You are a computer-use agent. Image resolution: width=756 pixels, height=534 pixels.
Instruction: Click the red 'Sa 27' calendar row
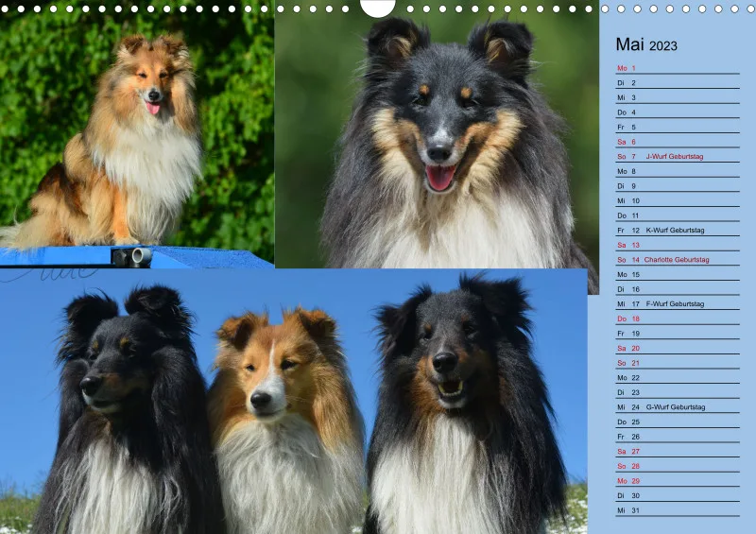point(678,452)
